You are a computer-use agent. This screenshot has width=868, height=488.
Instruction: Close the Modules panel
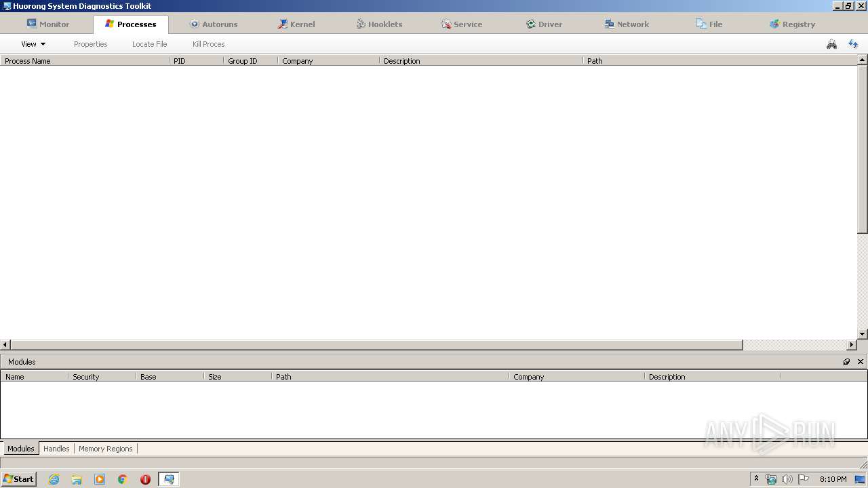point(861,362)
